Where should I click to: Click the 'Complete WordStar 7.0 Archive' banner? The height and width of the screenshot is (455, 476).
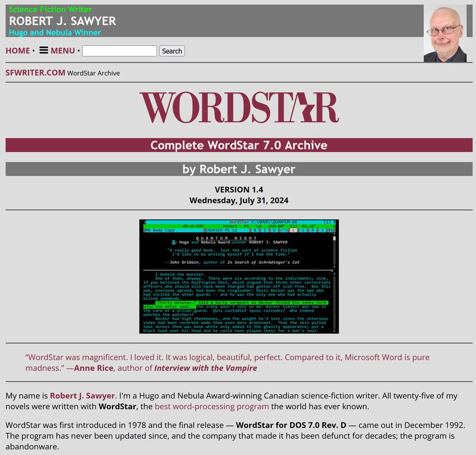click(239, 145)
